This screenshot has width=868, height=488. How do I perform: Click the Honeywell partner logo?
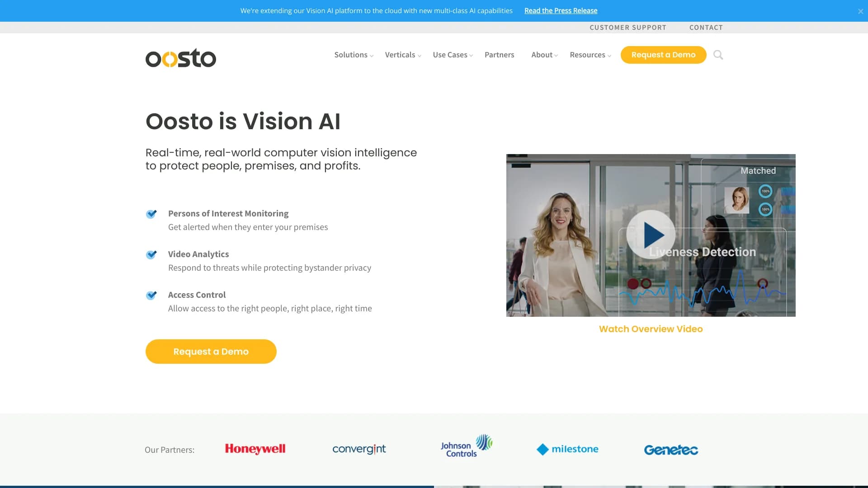255,449
